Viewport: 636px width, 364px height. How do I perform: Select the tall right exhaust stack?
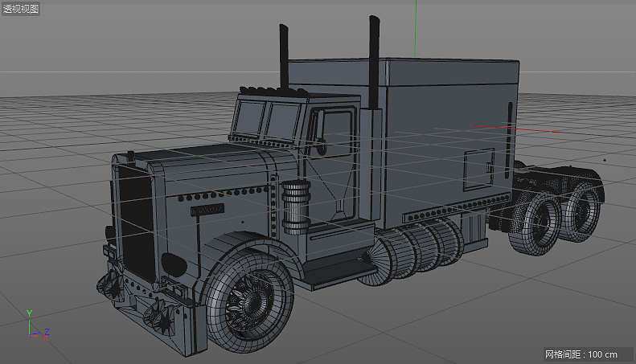pyautogui.click(x=375, y=63)
